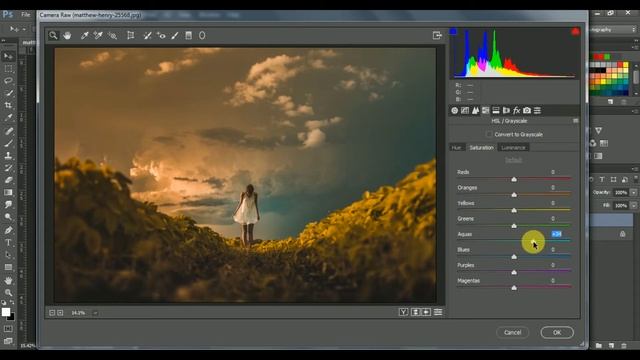Image resolution: width=640 pixels, height=360 pixels.
Task: Swap before and after settings icon
Action: click(415, 312)
